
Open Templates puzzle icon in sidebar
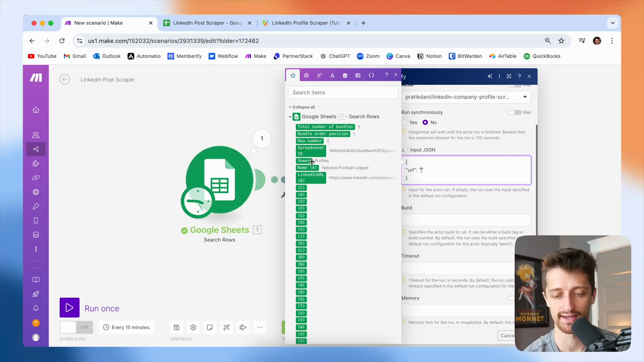pyautogui.click(x=36, y=163)
